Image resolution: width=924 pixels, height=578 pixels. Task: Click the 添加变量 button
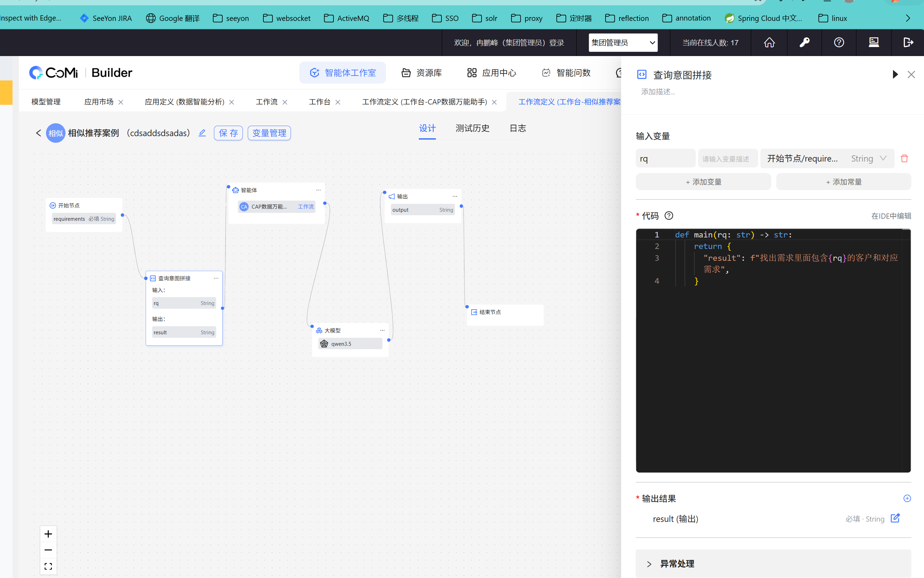703,182
